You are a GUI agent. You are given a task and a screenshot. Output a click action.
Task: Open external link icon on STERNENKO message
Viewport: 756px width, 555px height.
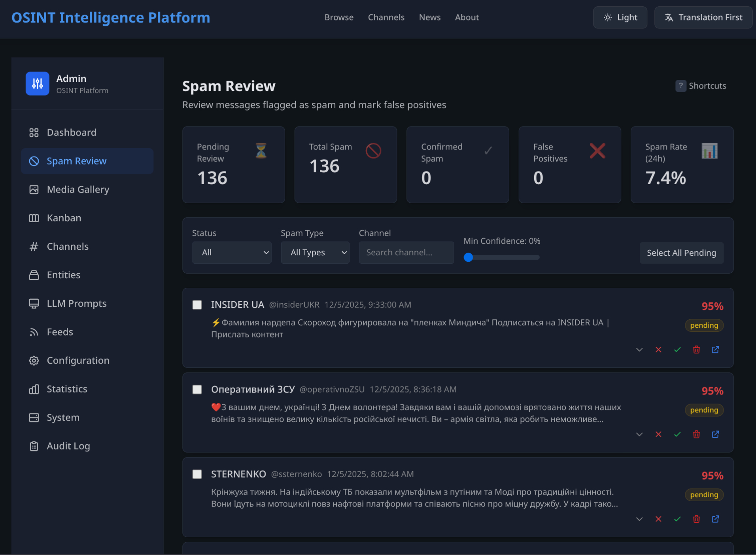715,519
